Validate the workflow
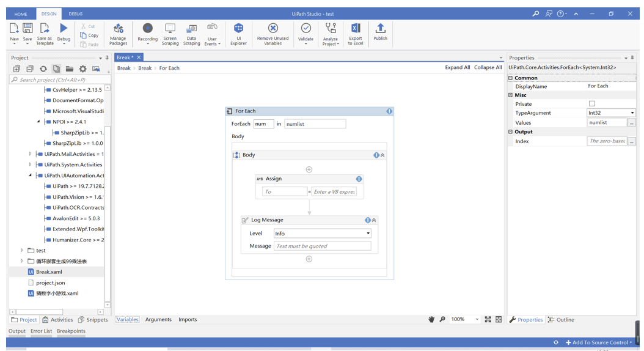 coord(306,33)
